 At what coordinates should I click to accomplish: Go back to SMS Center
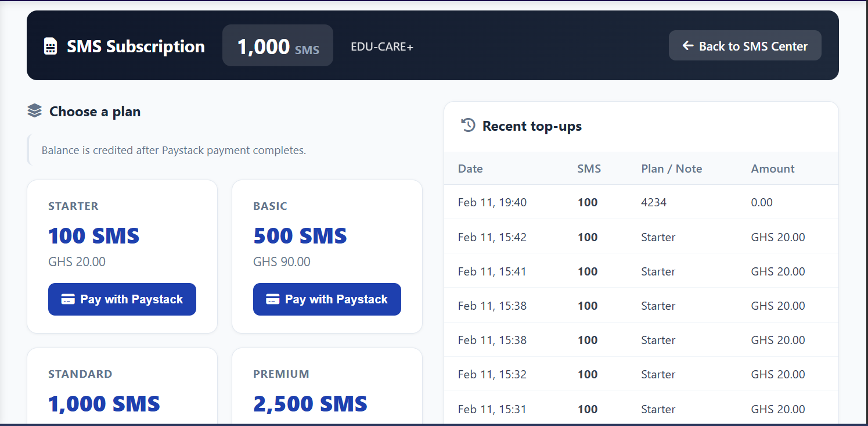point(745,46)
